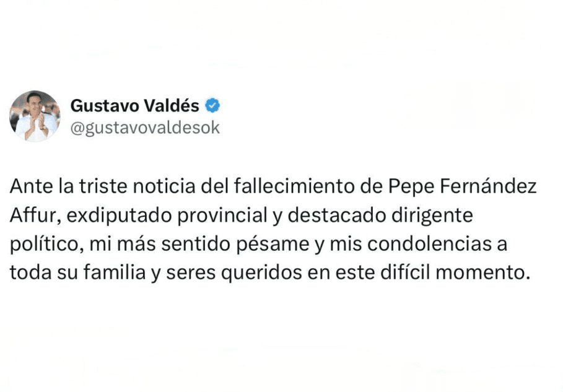Screen dimensions: 563x392
Task: Select the word "condolencias" in the tweet
Action: [427, 244]
